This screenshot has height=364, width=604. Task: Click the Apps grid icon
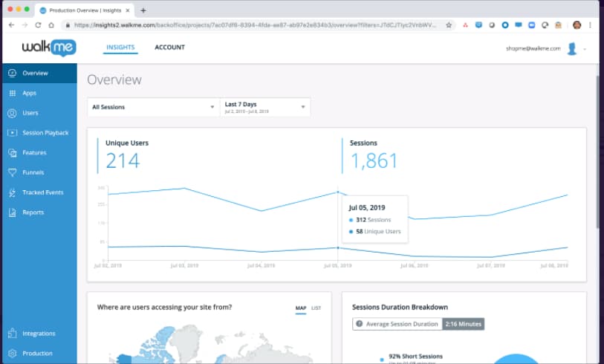[13, 93]
